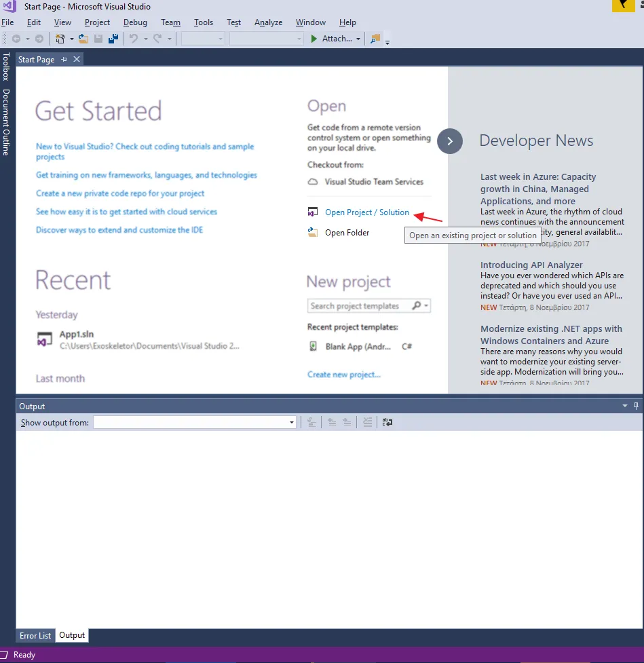Click the New Project toolbar icon
The width and height of the screenshot is (644, 663).
[60, 39]
